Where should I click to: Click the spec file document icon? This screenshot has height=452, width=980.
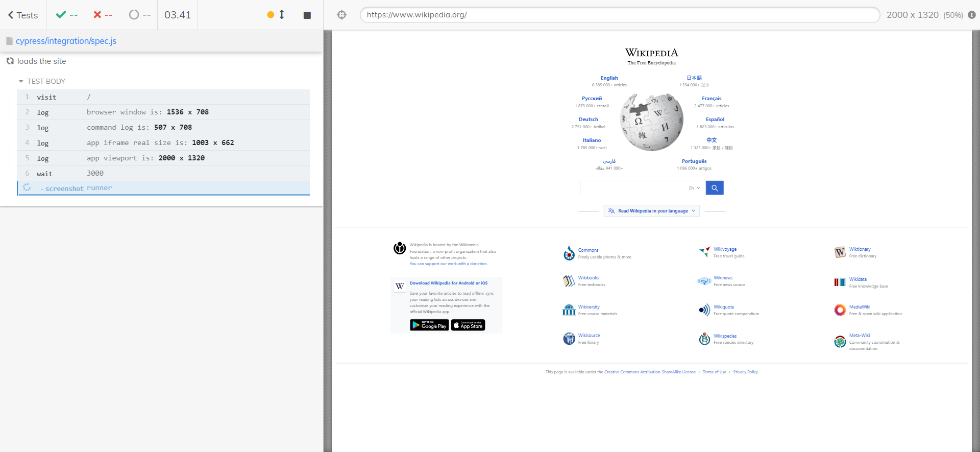(9, 41)
